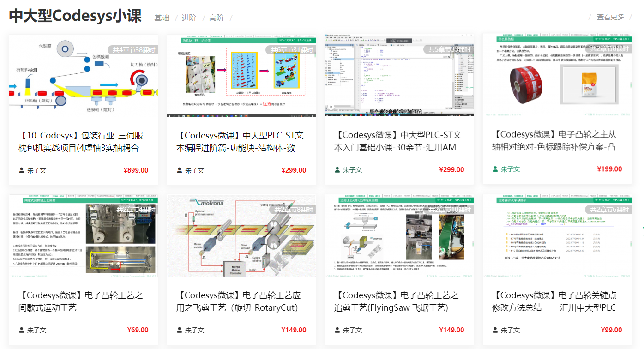Click price of 追剪工艺 course
This screenshot has height=349, width=644.
451,330
